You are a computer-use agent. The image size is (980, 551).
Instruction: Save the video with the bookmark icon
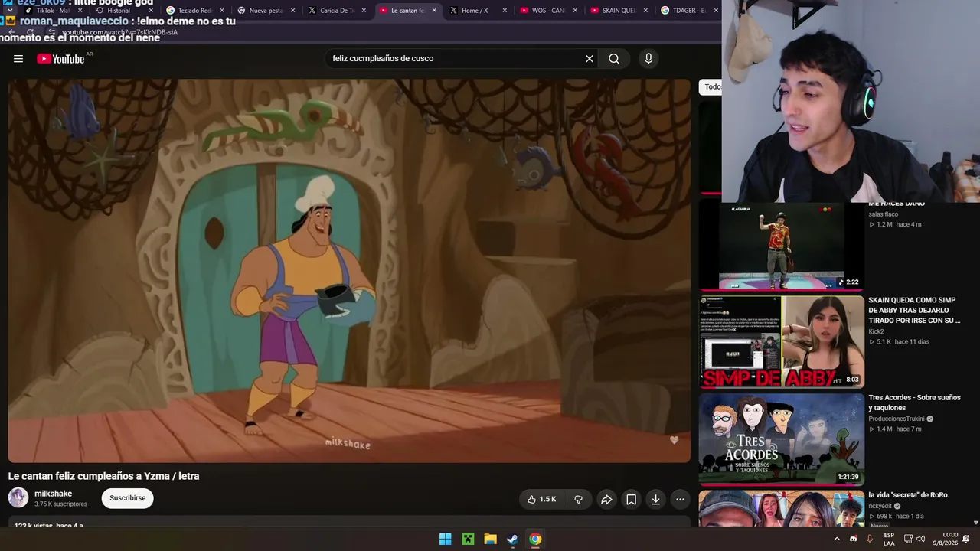point(631,500)
